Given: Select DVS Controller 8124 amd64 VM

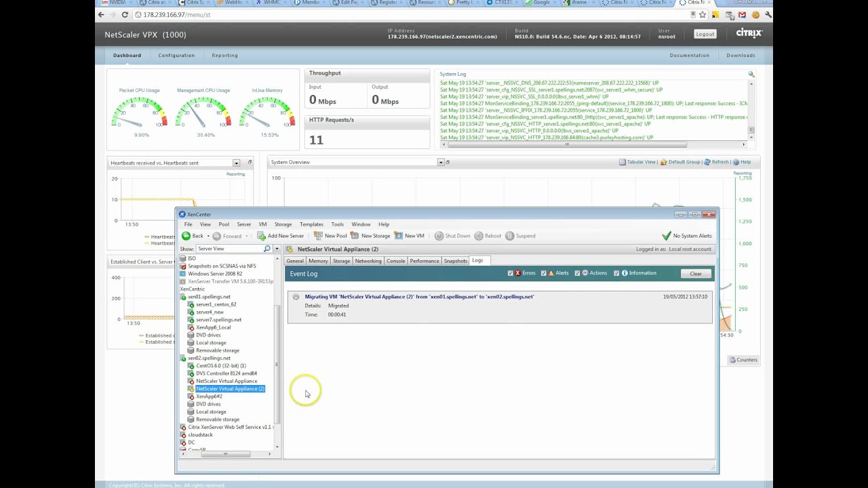Looking at the screenshot, I should pos(226,373).
